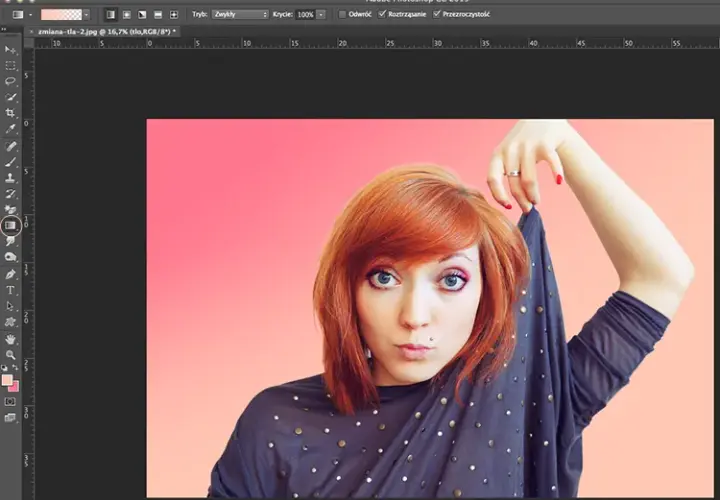This screenshot has width=720, height=500.
Task: Select the Healing Brush tool
Action: coord(10,146)
